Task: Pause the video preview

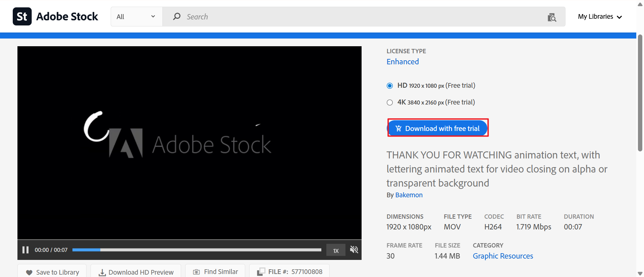Action: click(25, 250)
